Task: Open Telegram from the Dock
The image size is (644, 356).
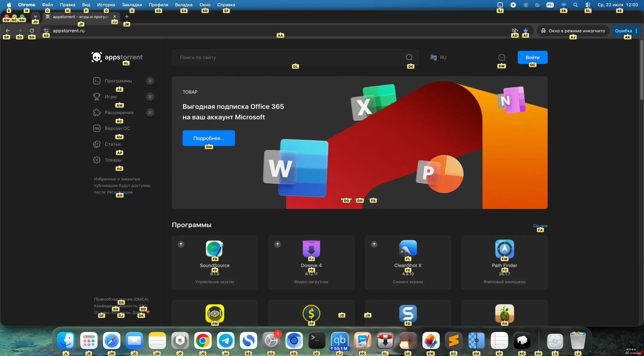Action: point(225,341)
